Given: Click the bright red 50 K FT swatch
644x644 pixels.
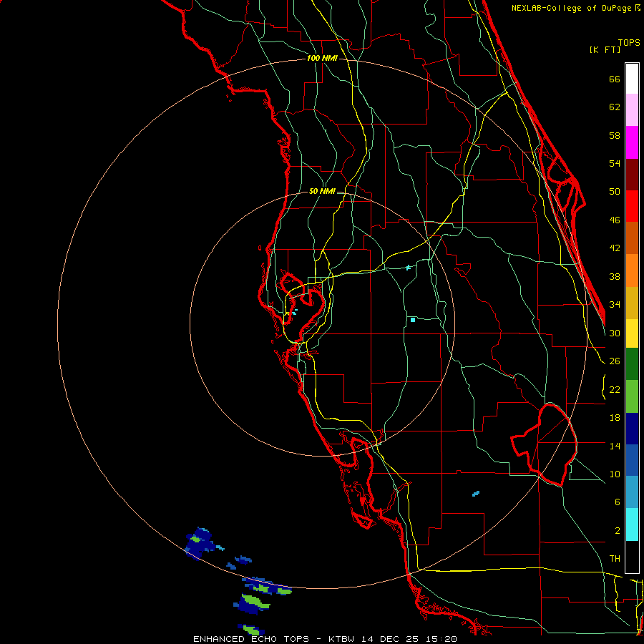Looking at the screenshot, I should 632,206.
